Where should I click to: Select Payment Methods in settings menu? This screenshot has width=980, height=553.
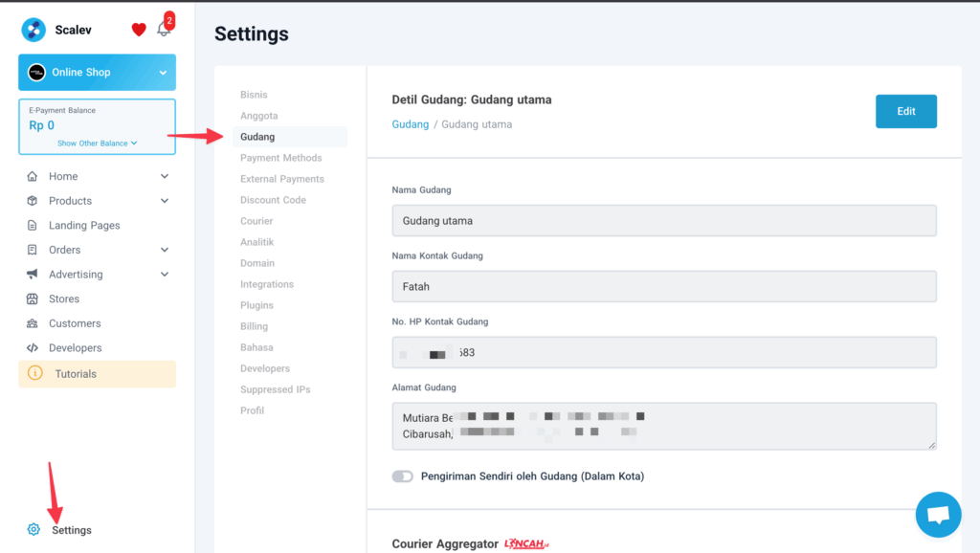coord(280,158)
